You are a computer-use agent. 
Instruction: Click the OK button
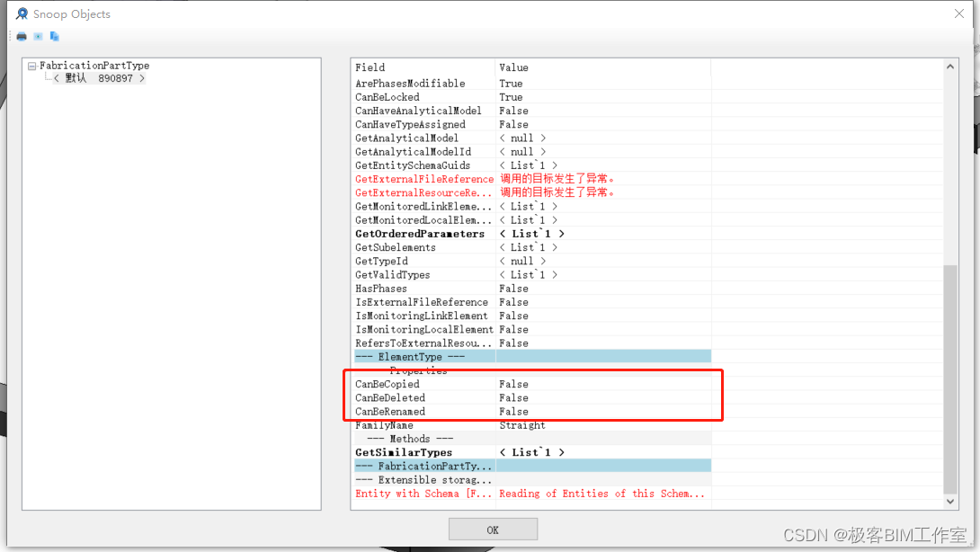click(492, 529)
